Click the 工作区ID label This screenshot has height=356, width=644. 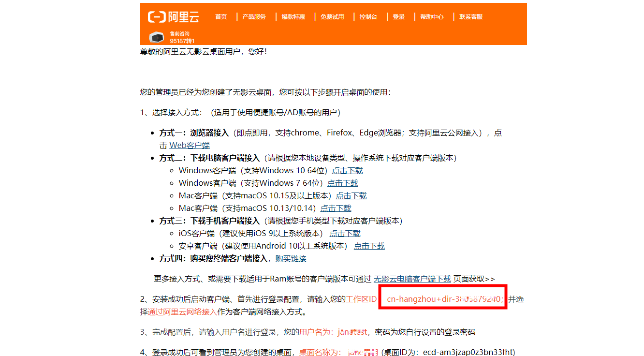(x=361, y=299)
